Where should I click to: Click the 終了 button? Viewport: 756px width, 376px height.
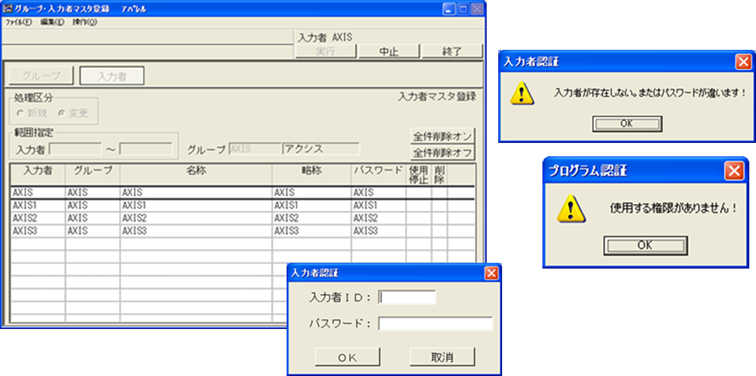click(x=452, y=52)
